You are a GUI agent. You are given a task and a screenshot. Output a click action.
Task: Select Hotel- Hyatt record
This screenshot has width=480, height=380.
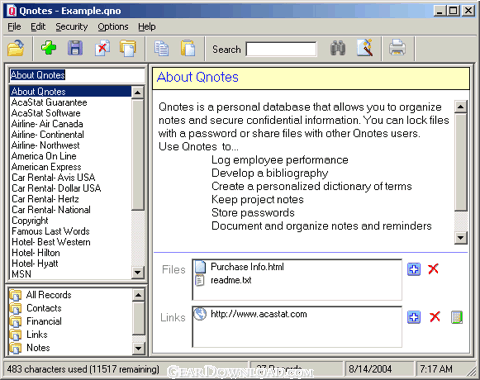point(71,263)
